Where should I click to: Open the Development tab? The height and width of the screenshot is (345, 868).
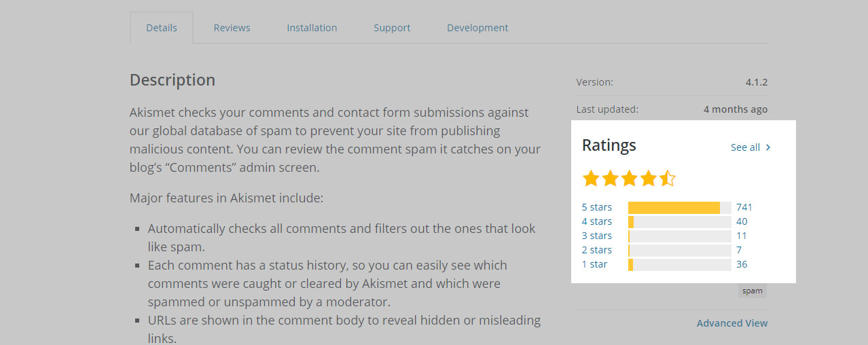(x=477, y=28)
